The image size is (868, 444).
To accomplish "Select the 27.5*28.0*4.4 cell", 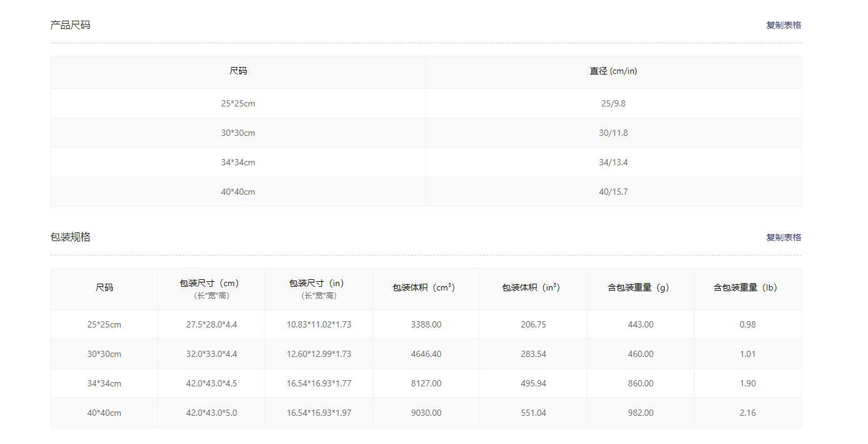I will click(x=212, y=324).
